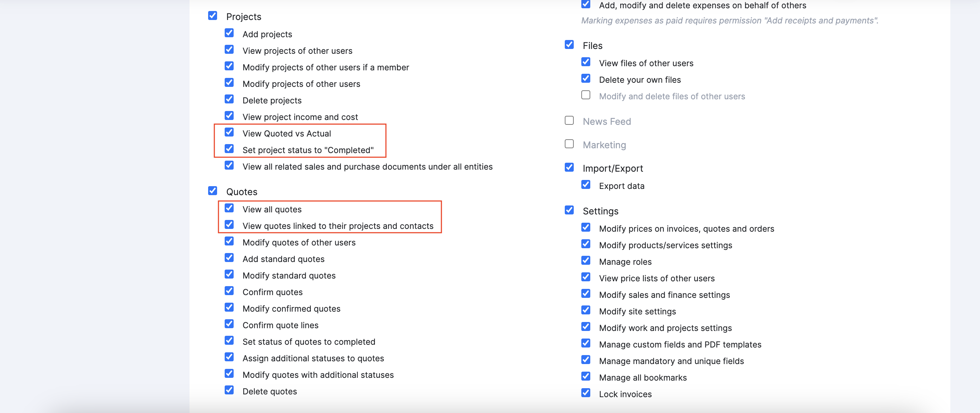The image size is (980, 413).
Task: Uncheck the Projects permission group
Action: [x=212, y=16]
